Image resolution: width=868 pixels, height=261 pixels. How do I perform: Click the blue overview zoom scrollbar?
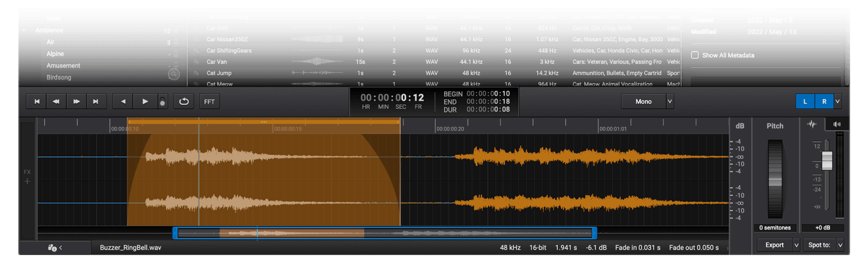(385, 233)
